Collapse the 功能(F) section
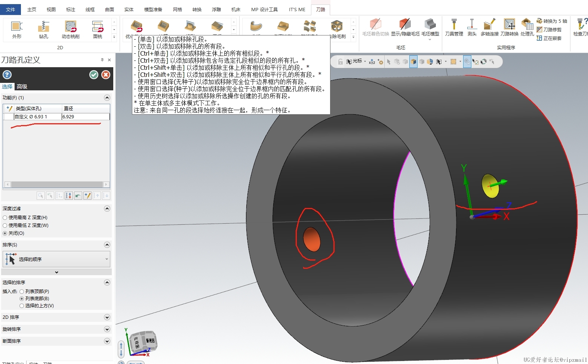The height and width of the screenshot is (364, 588). click(107, 98)
